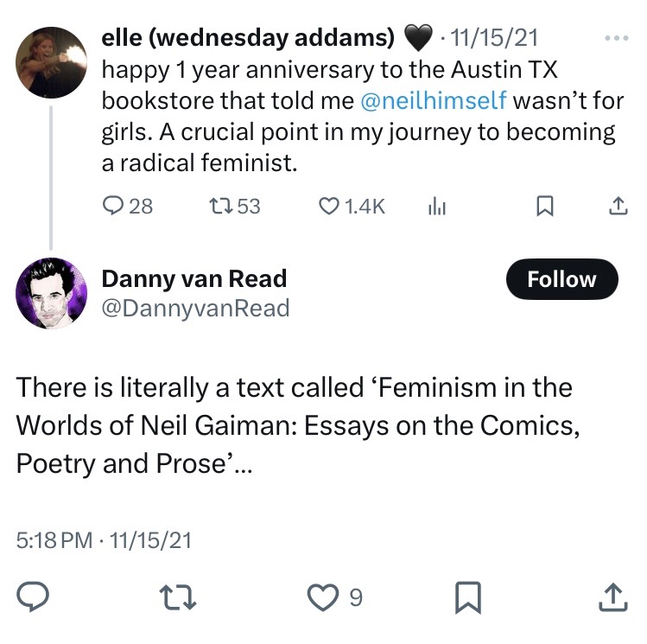The image size is (647, 644).
Task: Like elle's tweet with 1.4K likes
Action: (x=329, y=207)
